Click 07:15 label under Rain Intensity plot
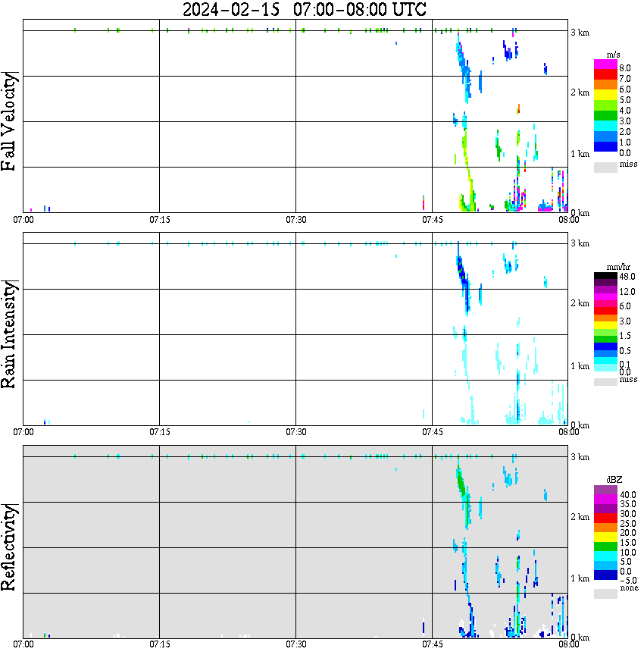This screenshot has width=644, height=658. 160,432
